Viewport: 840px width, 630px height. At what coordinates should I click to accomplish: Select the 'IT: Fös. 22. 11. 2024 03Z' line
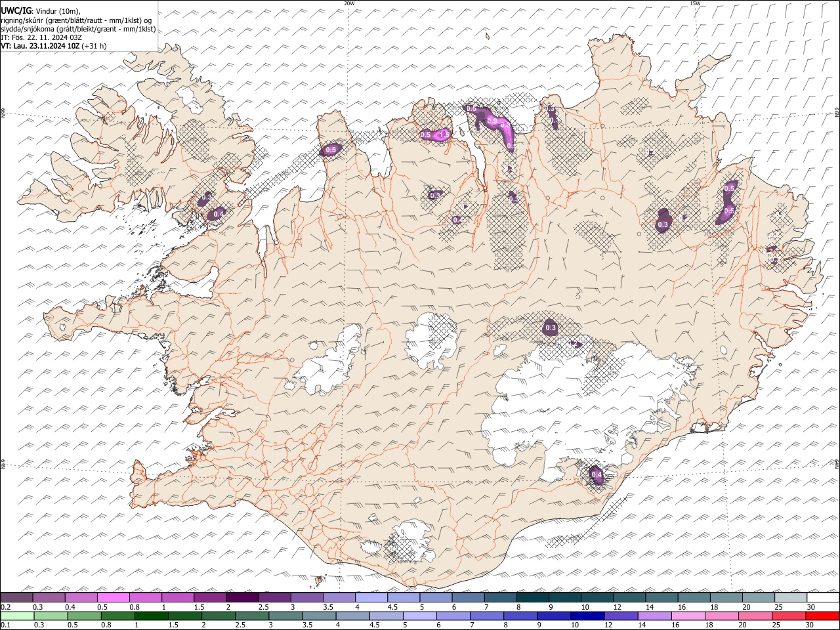41,37
